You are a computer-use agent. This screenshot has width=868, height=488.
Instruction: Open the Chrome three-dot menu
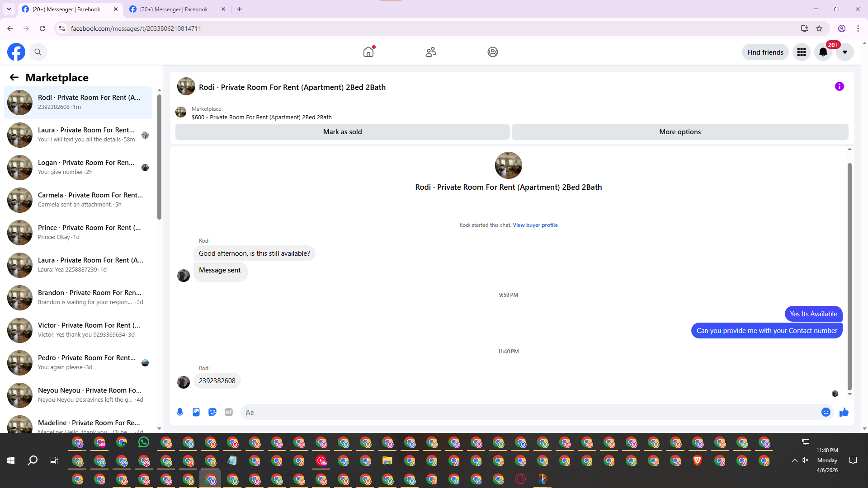[x=858, y=28]
